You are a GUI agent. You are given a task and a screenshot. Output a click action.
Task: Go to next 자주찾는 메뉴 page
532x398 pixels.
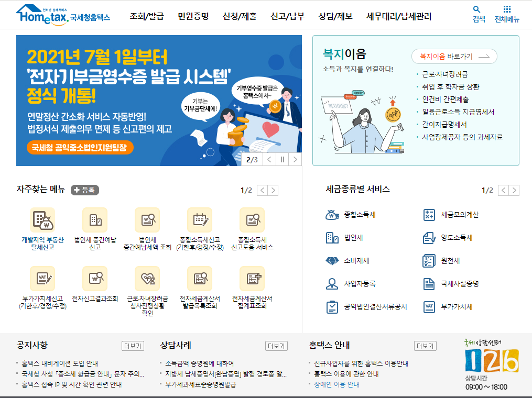tap(273, 191)
